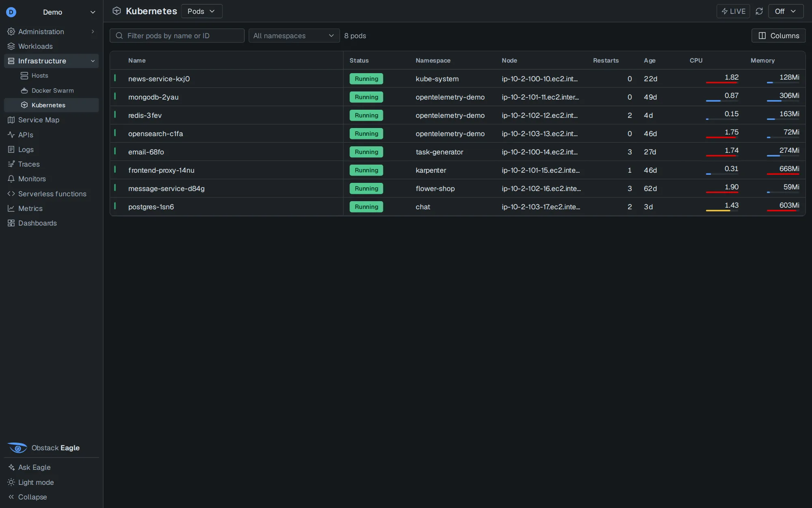Click the Obstack Eagle eye logo
The height and width of the screenshot is (508, 812).
[17, 448]
